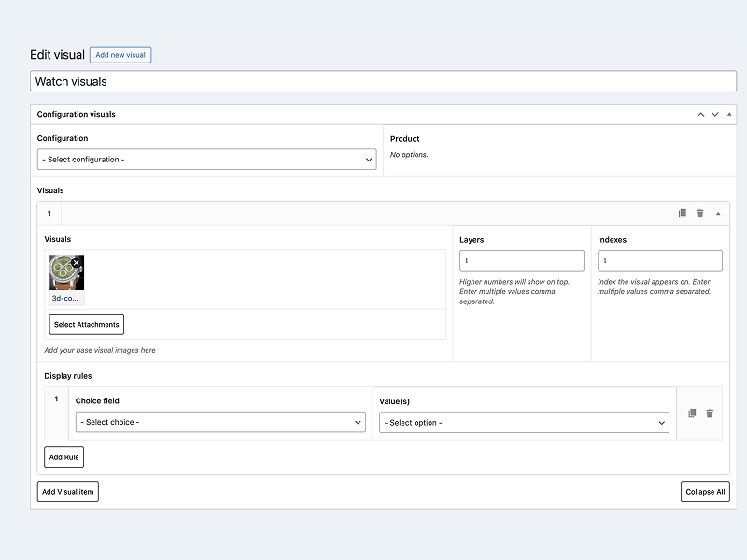Viewport: 747px width, 560px height.
Task: Delete display rule 1 with trash icon
Action: pos(710,413)
